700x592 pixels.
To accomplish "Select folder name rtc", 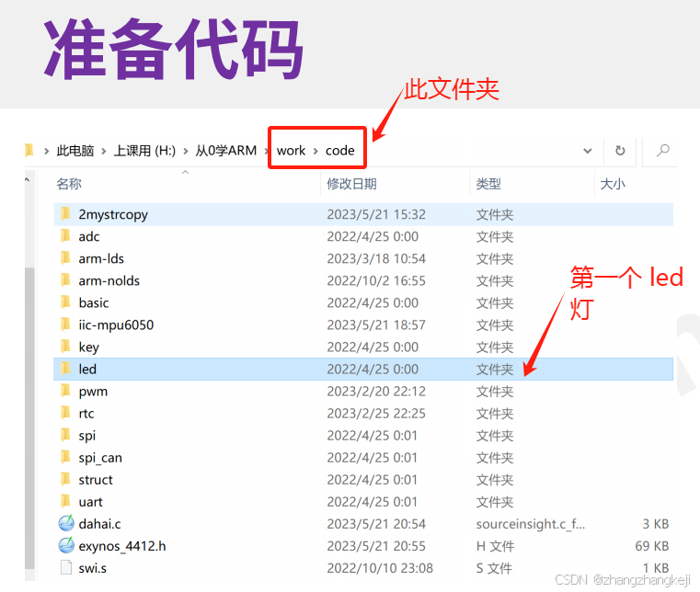I will tap(86, 414).
